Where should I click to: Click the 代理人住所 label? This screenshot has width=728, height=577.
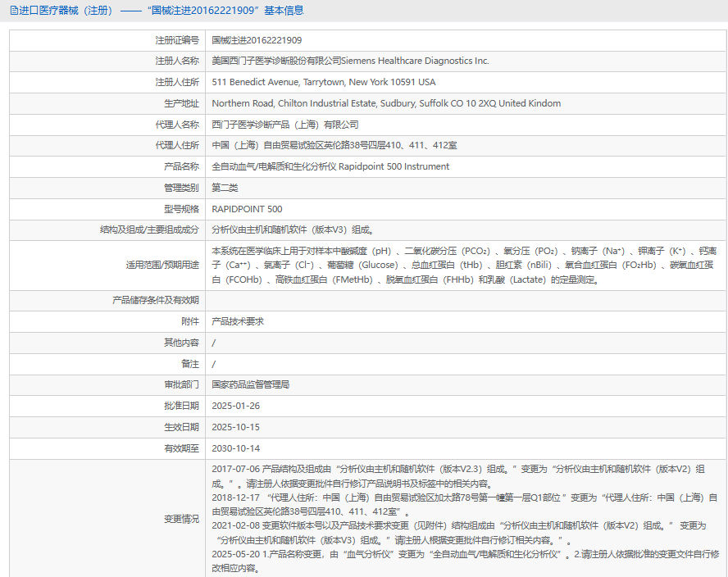177,145
